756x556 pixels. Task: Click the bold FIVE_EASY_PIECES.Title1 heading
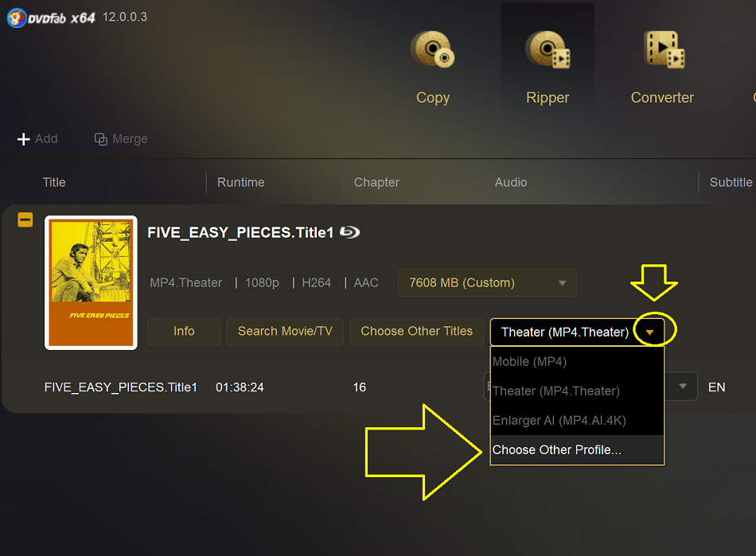240,233
